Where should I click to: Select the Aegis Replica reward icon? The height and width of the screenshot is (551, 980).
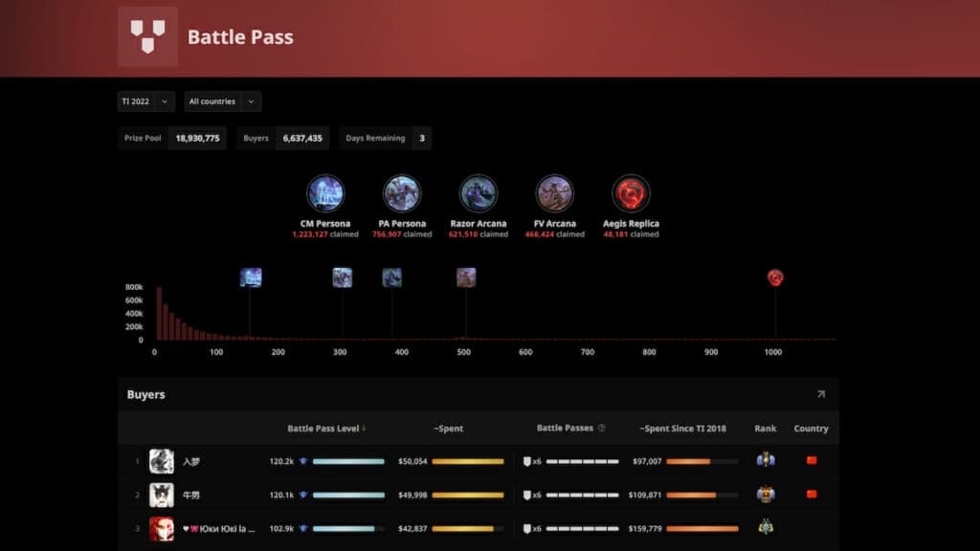pos(632,193)
